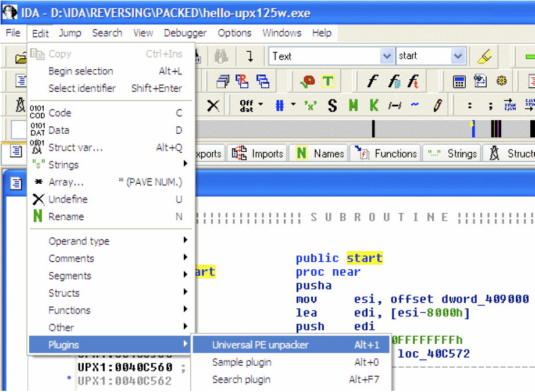Viewport: 535px width, 392px height.
Task: Switch to the Imports tab
Action: 258,154
